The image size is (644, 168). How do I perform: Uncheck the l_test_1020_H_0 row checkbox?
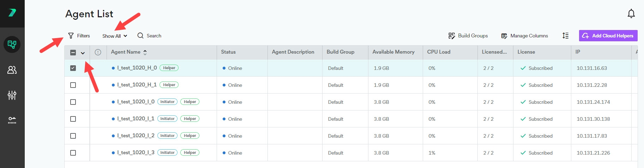(x=73, y=68)
